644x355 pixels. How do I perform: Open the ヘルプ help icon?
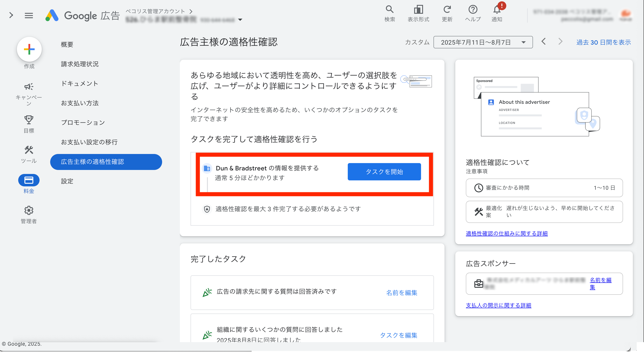(473, 10)
